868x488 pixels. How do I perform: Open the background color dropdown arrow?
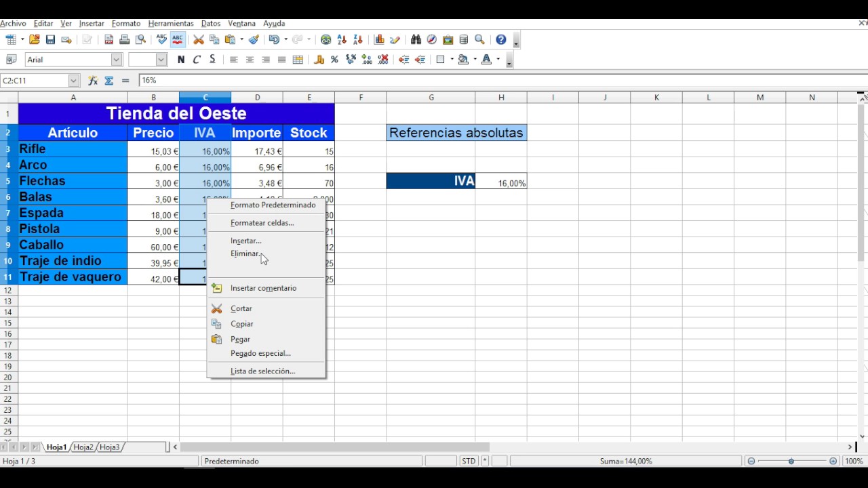tap(475, 60)
